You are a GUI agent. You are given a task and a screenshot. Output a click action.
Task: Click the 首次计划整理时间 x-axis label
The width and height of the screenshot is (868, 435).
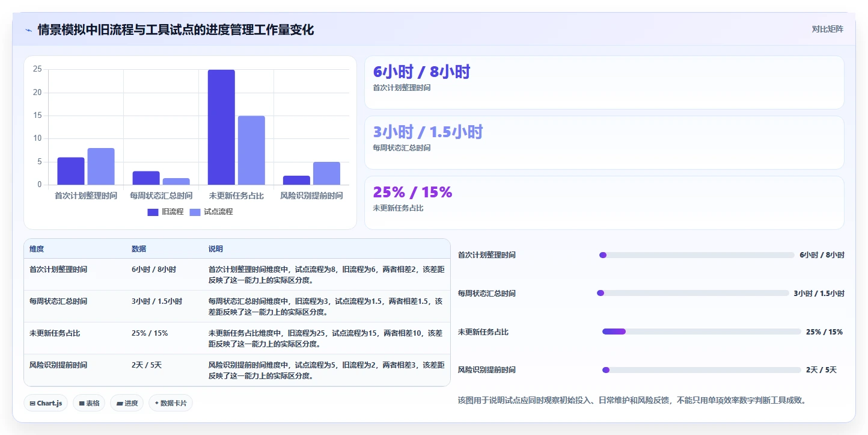pos(86,196)
